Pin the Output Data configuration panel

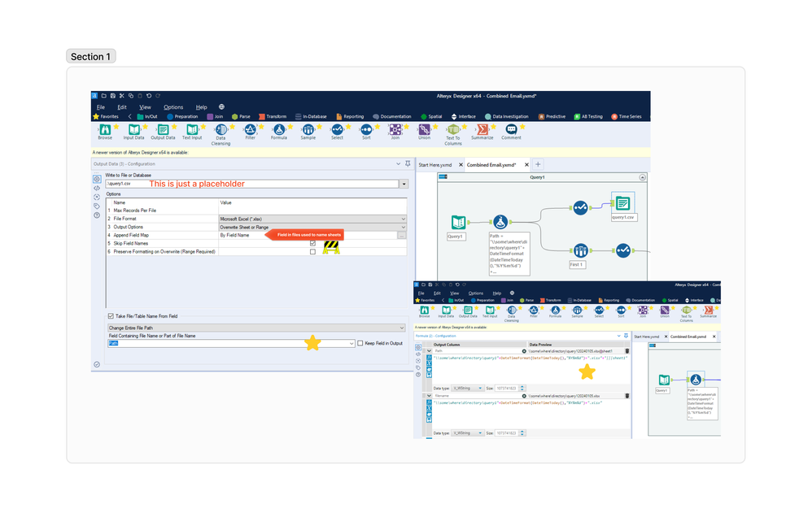[x=408, y=163]
